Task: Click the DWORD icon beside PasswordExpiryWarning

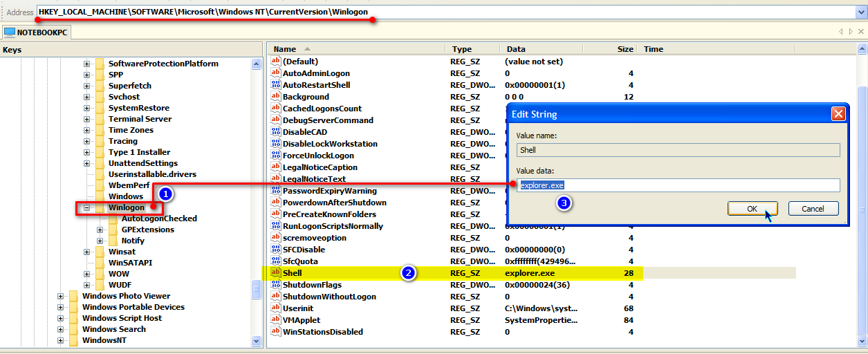Action: (x=275, y=191)
